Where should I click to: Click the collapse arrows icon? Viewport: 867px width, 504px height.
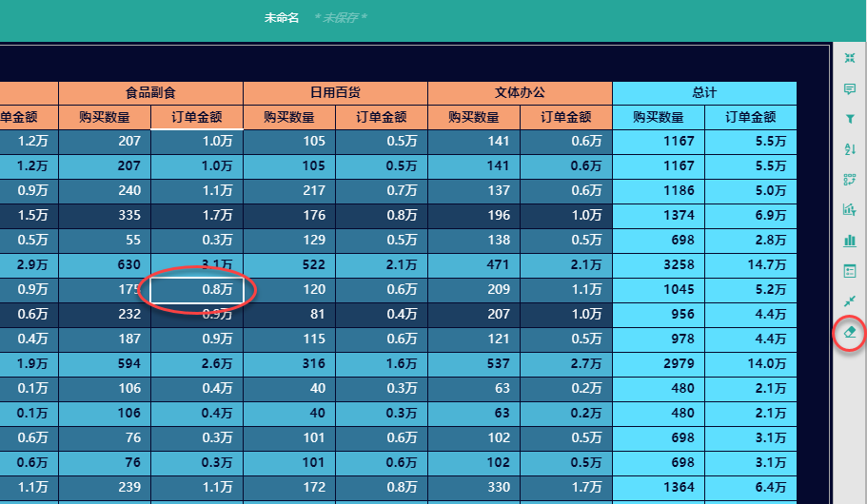[850, 301]
